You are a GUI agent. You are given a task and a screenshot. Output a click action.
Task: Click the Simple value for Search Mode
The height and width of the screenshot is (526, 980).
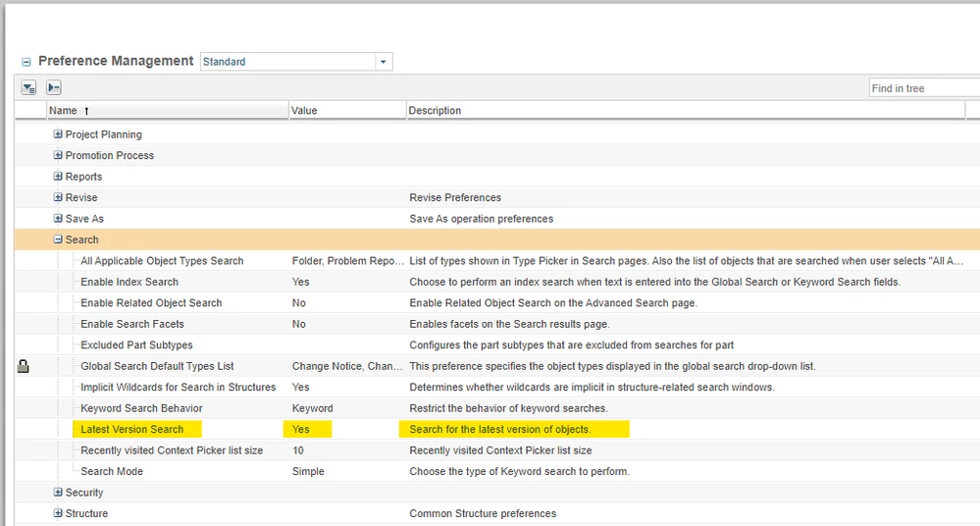point(308,472)
